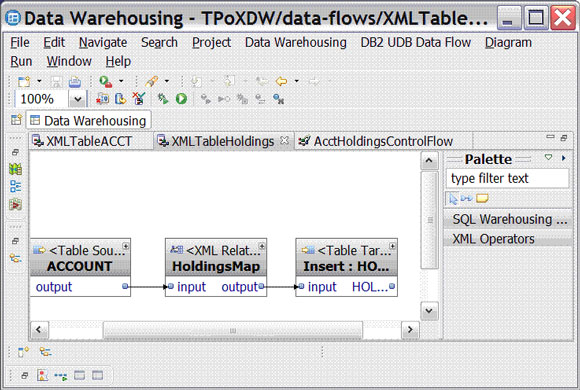580x390 pixels.
Task: Click the External Tools run icon
Action: coord(105,81)
